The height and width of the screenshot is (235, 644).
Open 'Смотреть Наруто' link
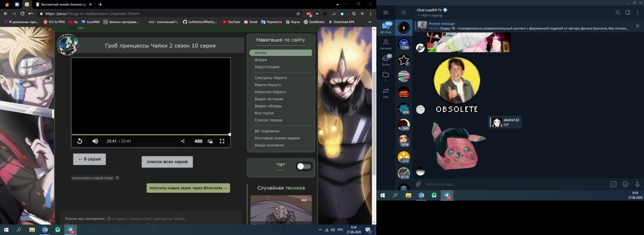pyautogui.click(x=270, y=78)
